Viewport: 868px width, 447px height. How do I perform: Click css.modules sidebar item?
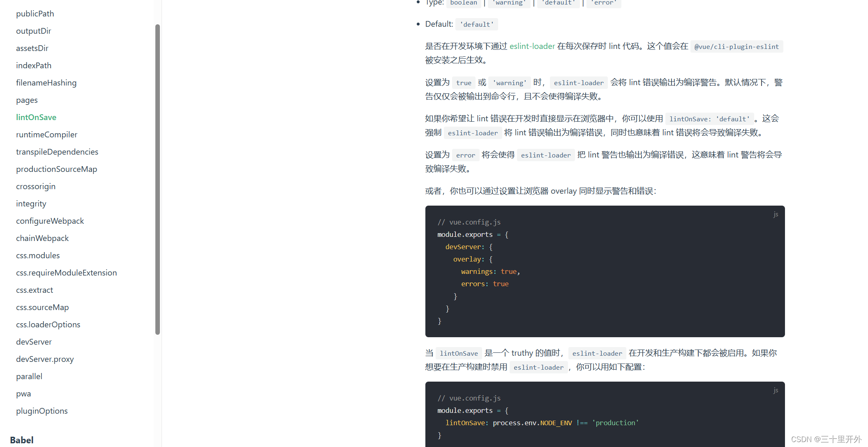[x=37, y=255]
